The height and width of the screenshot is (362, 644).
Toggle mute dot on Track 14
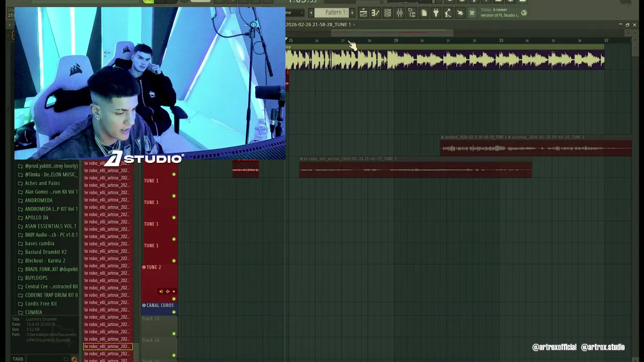point(174,355)
